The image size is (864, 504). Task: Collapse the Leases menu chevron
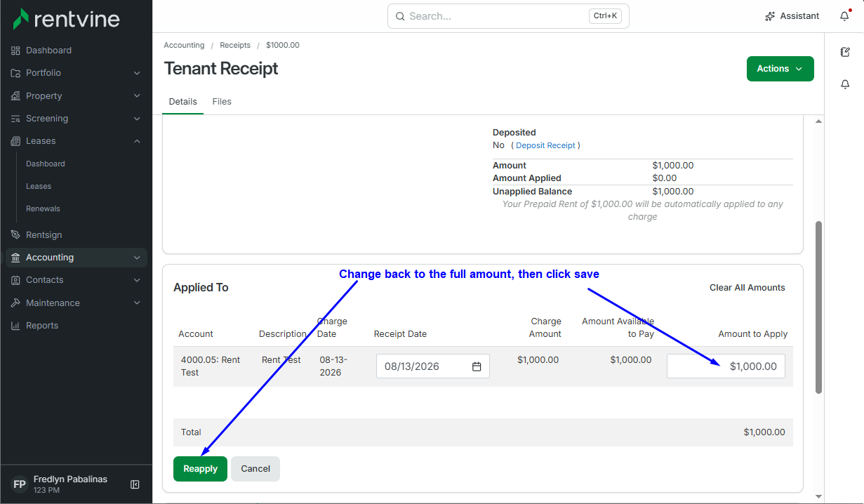tap(137, 141)
